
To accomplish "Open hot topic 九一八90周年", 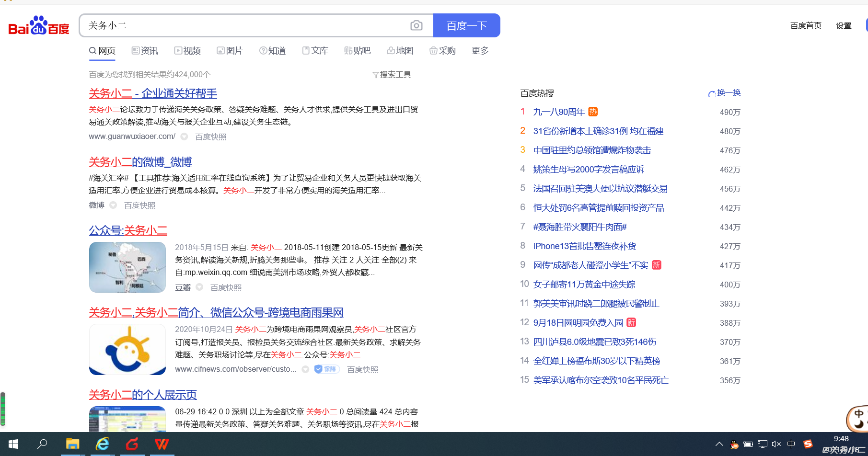I will pyautogui.click(x=559, y=112).
